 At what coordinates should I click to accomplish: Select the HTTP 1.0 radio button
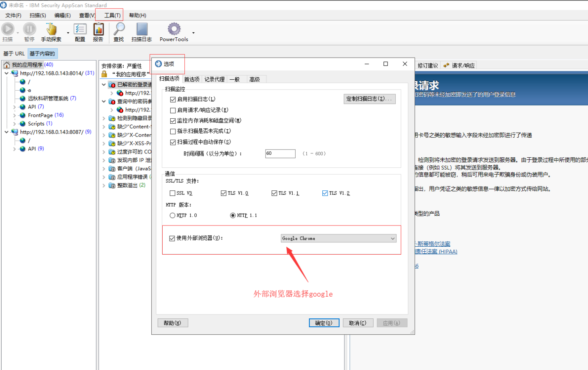coord(172,215)
